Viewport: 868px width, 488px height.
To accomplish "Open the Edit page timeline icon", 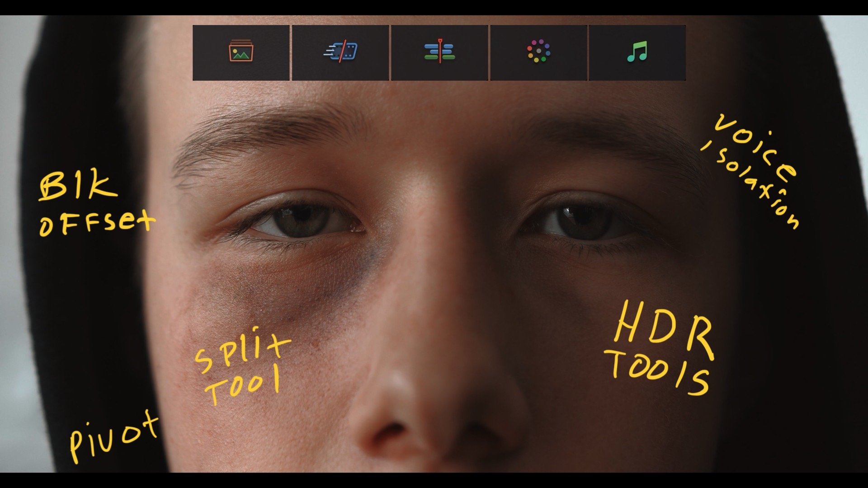I will (x=439, y=52).
